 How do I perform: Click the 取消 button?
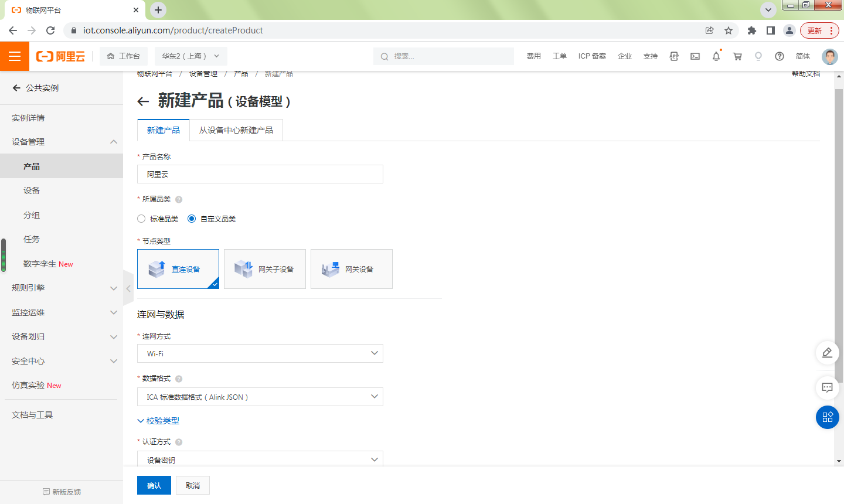193,485
